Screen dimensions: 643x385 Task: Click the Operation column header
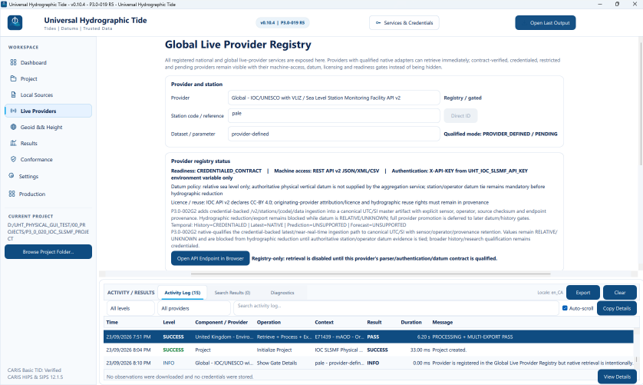pos(269,322)
